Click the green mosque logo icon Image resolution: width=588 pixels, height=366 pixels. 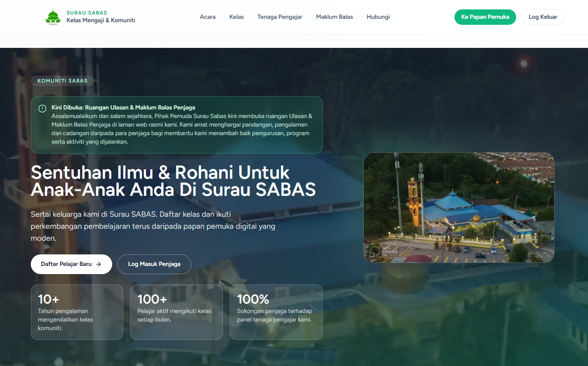(53, 17)
